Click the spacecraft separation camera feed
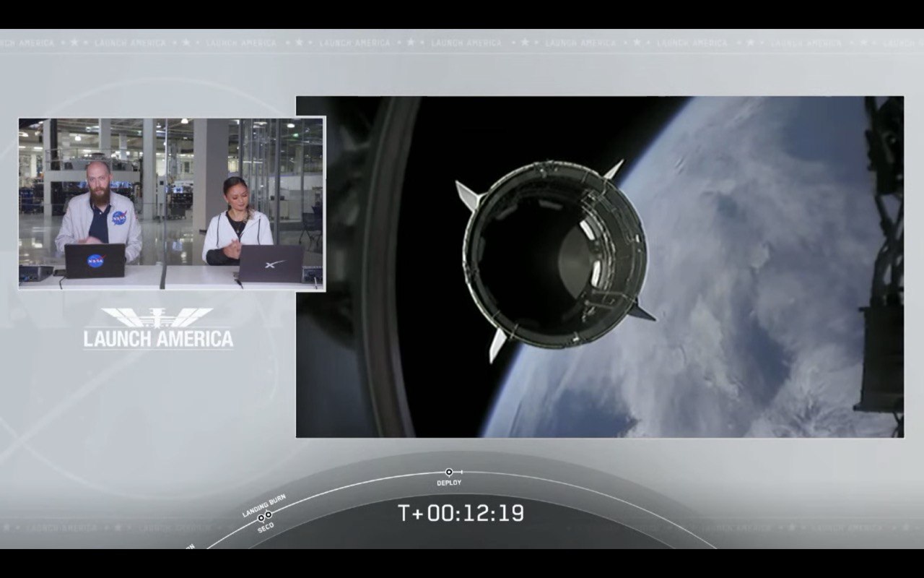The image size is (924, 578). [600, 267]
